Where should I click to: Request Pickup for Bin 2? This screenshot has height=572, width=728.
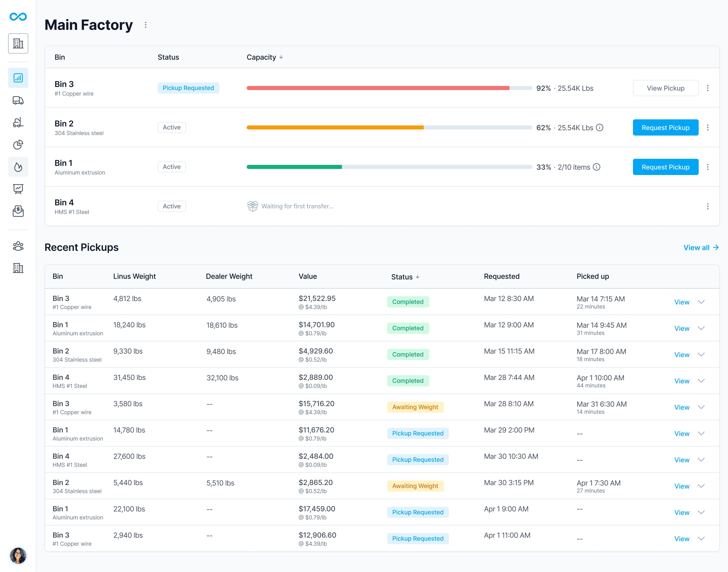(665, 128)
